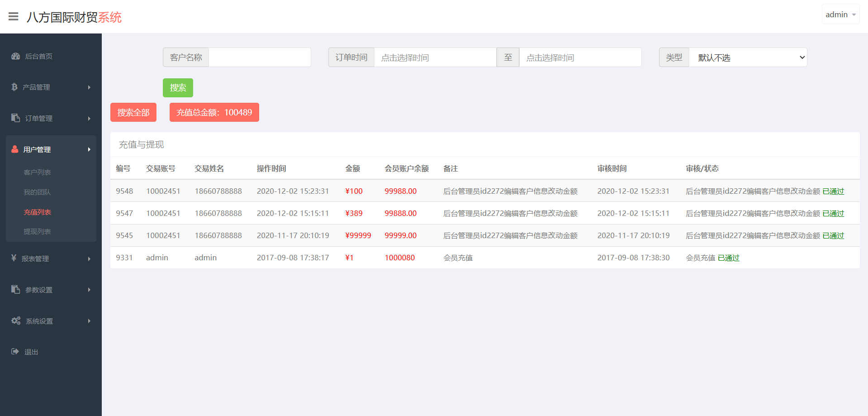This screenshot has height=416, width=868.
Task: Click amount ¥389 in row 9547
Action: coord(354,213)
